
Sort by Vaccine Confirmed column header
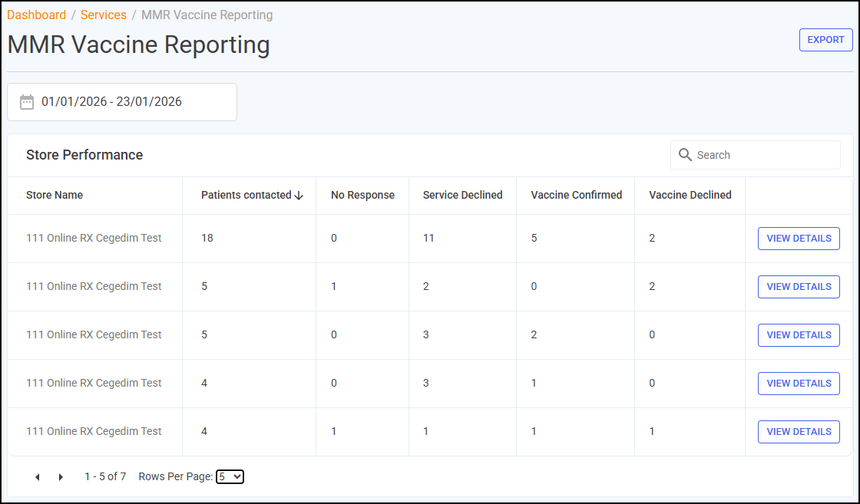(577, 195)
